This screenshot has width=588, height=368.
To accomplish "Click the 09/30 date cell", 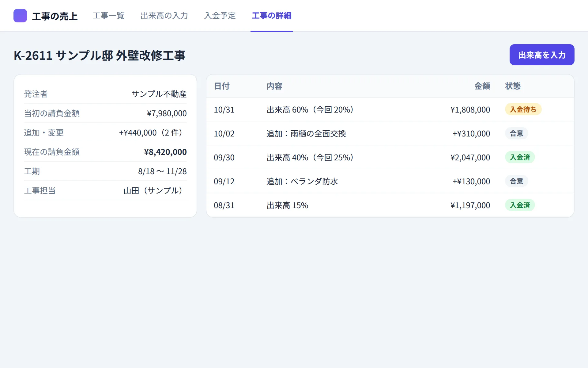I will tap(224, 157).
